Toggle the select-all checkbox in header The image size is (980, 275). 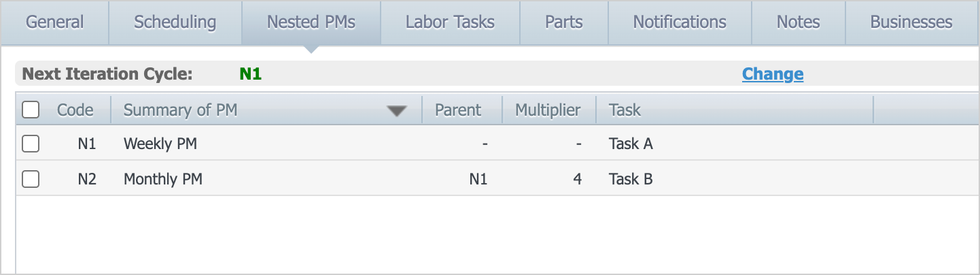(31, 110)
